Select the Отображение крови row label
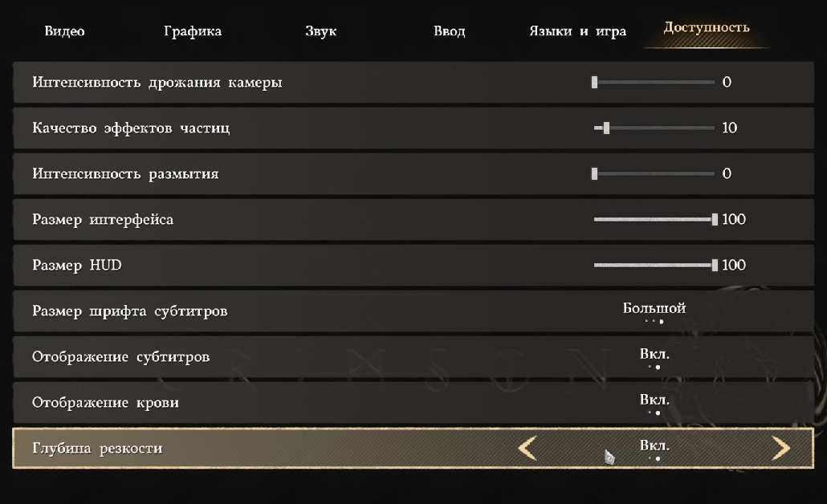The image size is (827, 504). point(105,402)
